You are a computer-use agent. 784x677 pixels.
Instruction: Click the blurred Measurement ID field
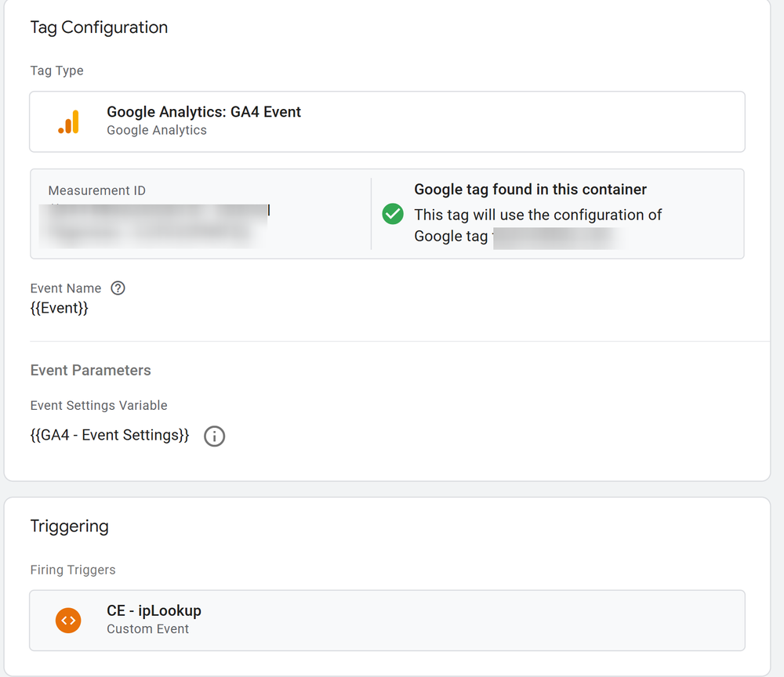coord(154,226)
